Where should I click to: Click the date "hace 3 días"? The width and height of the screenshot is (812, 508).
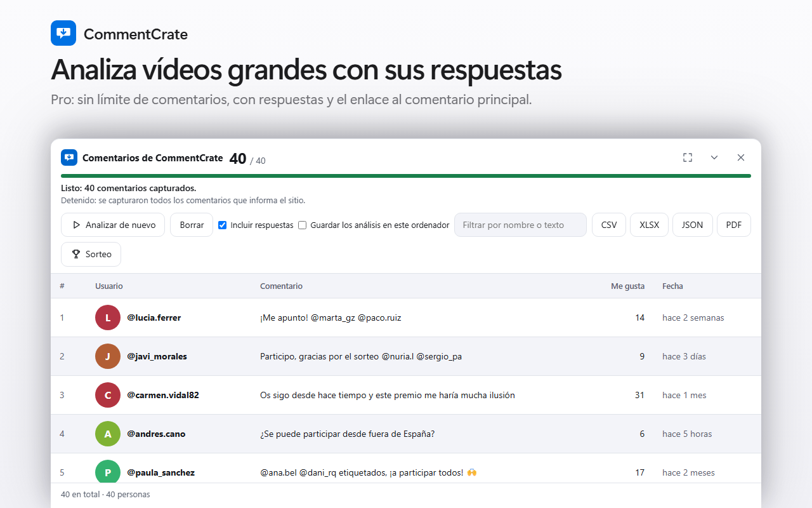(x=684, y=356)
